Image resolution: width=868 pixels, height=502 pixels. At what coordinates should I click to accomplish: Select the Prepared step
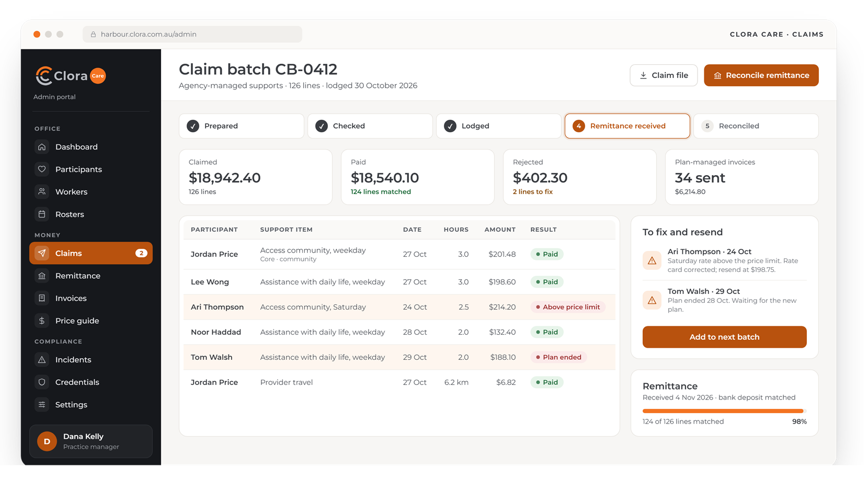(x=242, y=126)
